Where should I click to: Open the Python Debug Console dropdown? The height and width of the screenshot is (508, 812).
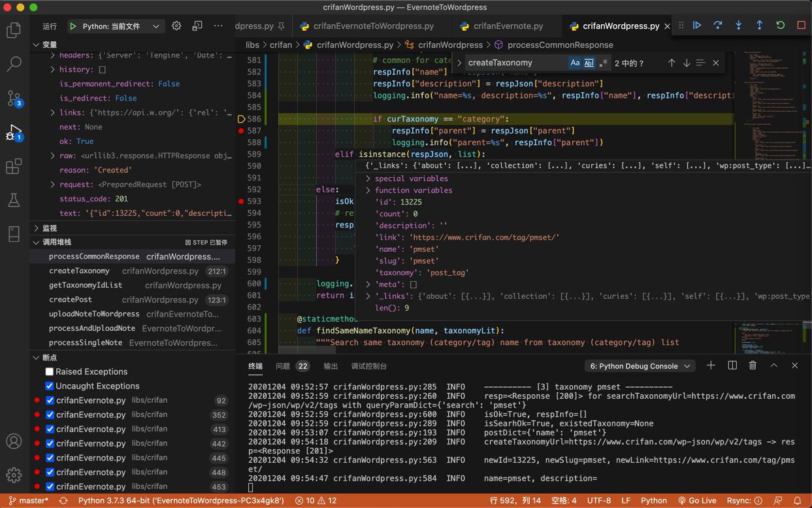pos(640,366)
